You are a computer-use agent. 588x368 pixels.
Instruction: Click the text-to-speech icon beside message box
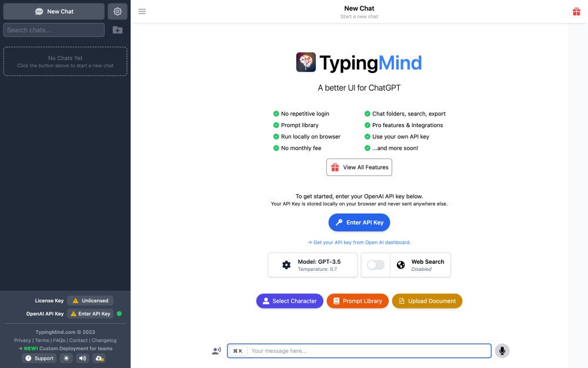tap(216, 350)
